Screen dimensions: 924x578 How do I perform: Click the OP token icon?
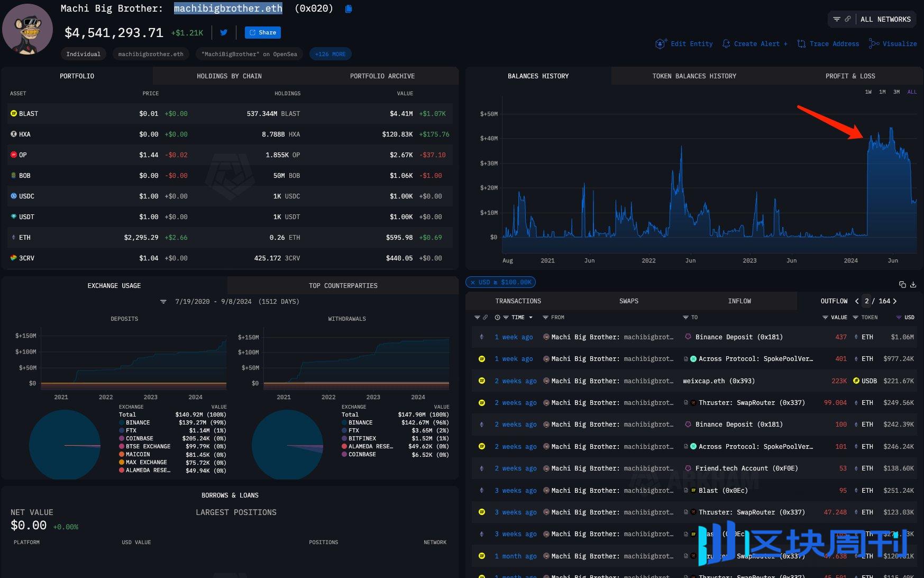[x=14, y=155]
